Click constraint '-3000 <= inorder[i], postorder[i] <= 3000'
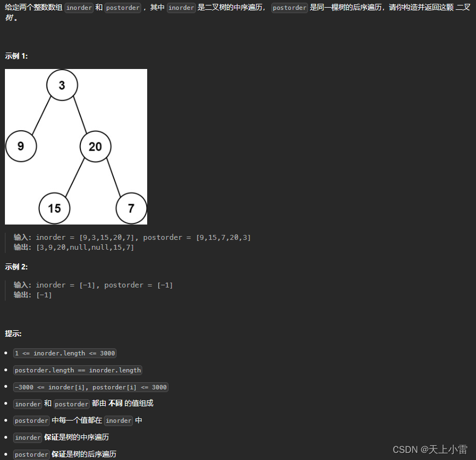 coord(91,387)
